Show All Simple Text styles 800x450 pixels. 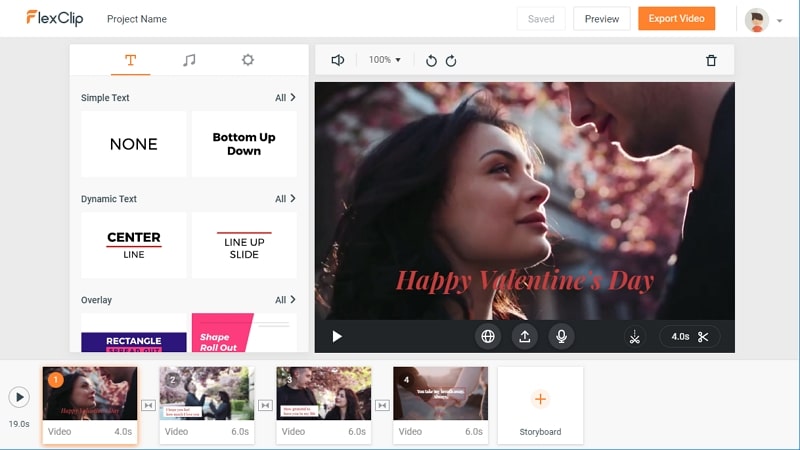click(x=285, y=97)
